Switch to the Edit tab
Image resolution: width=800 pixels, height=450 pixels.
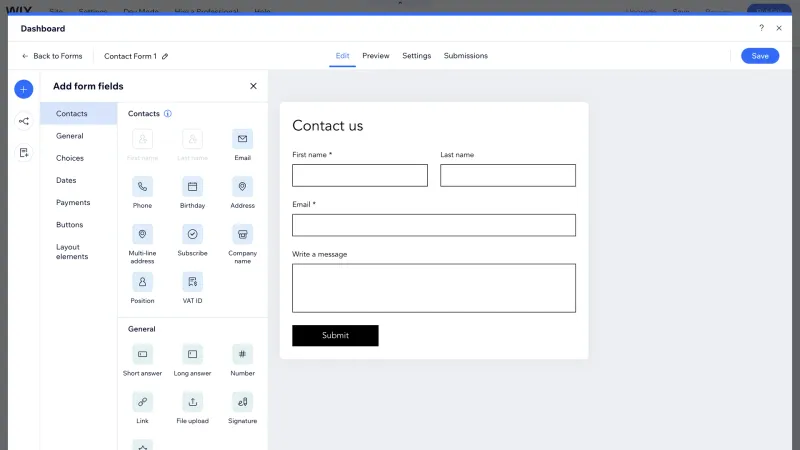(342, 56)
